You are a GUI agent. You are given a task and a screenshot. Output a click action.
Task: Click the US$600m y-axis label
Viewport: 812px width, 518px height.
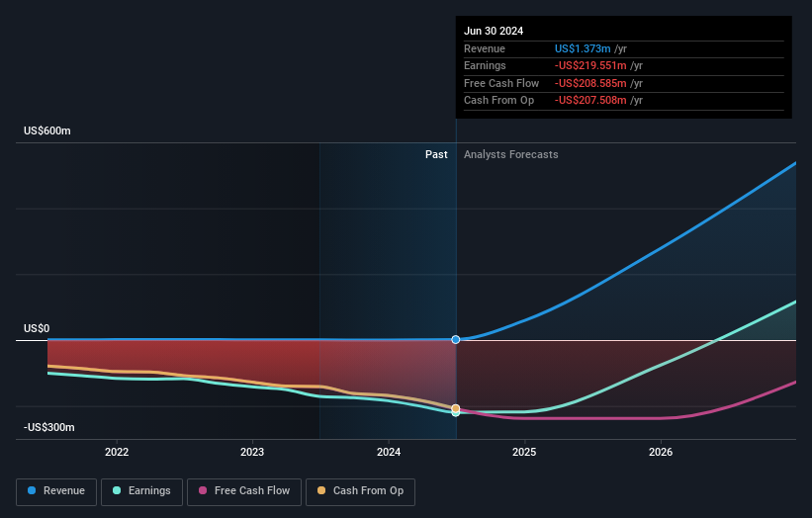coord(47,130)
